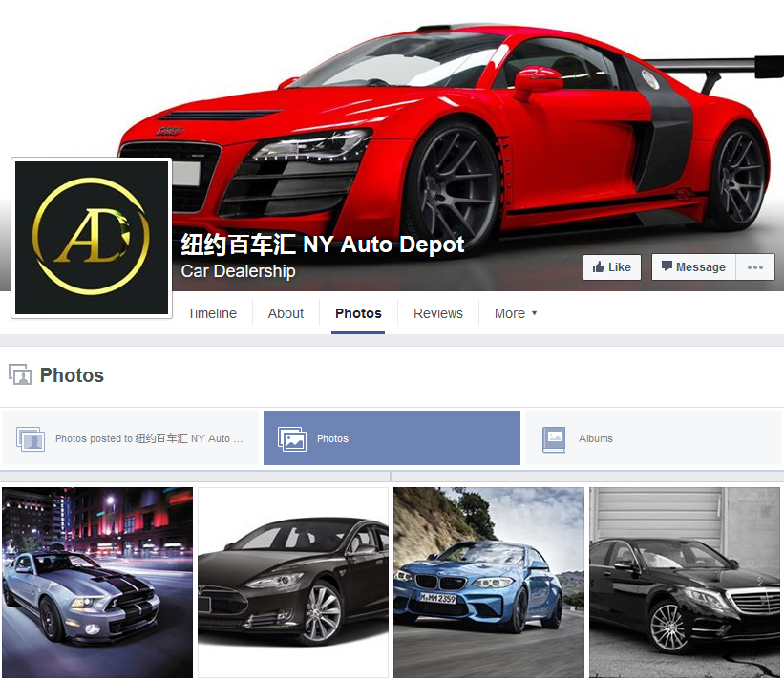Open the silver Mustang photo thumbnail

pos(97,583)
